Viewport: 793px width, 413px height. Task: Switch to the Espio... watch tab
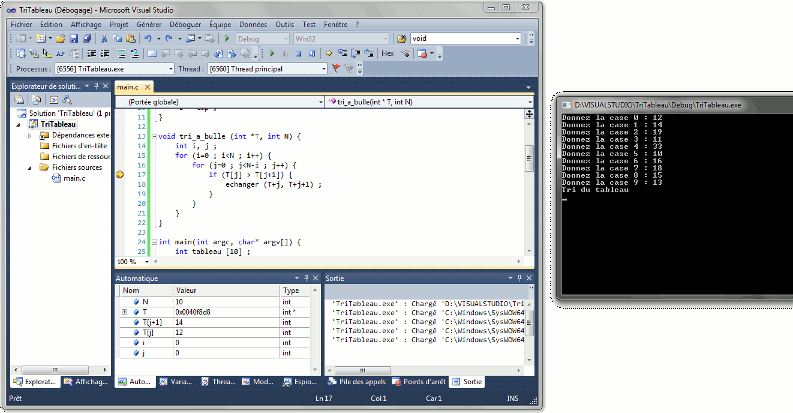click(x=300, y=382)
